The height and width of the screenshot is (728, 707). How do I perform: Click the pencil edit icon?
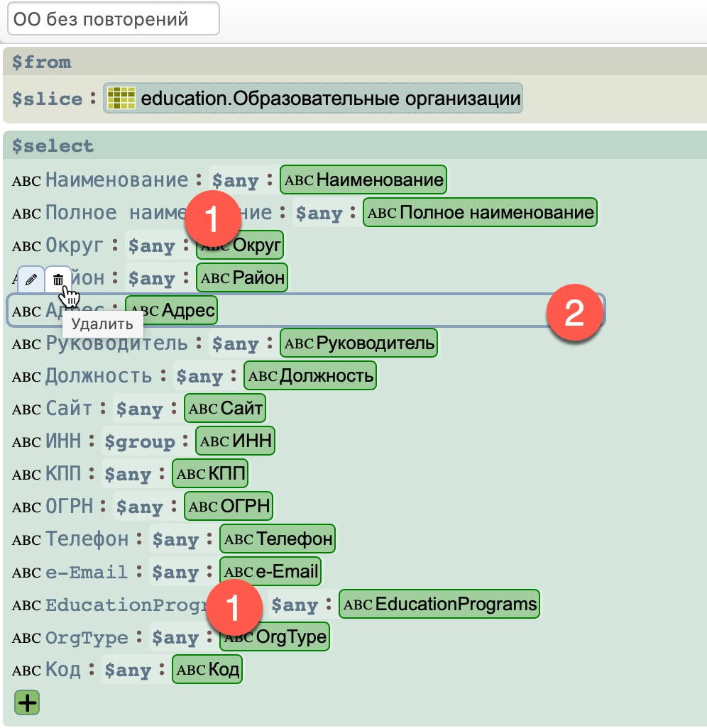point(31,280)
